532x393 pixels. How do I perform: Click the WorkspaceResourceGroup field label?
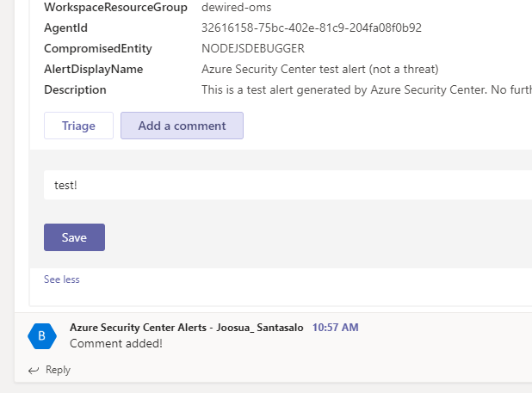pos(115,7)
